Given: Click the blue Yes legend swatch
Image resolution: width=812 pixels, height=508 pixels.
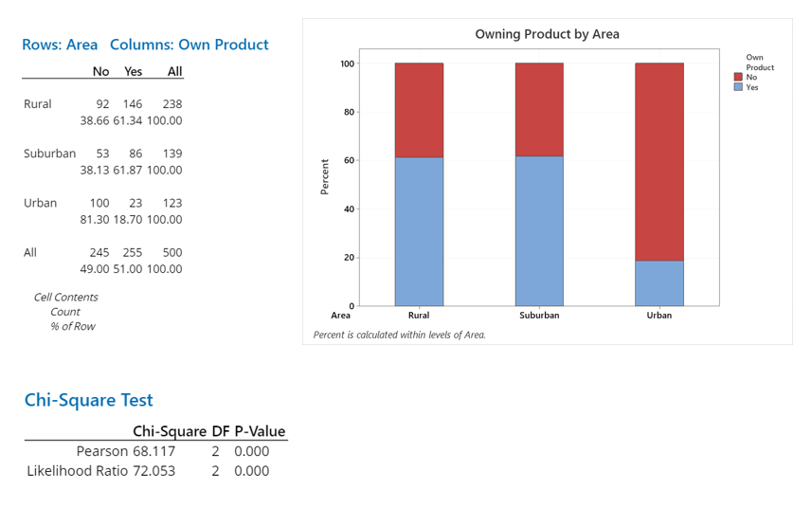Looking at the screenshot, I should 739,87.
